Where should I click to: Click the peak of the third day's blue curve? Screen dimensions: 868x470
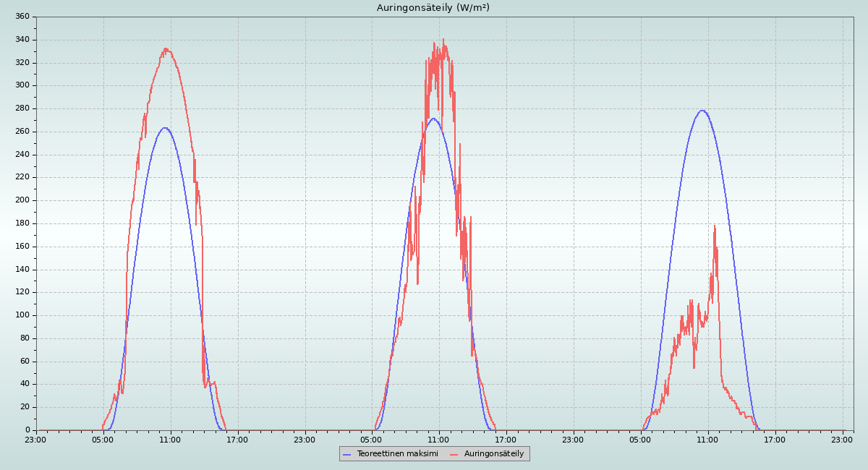click(702, 111)
